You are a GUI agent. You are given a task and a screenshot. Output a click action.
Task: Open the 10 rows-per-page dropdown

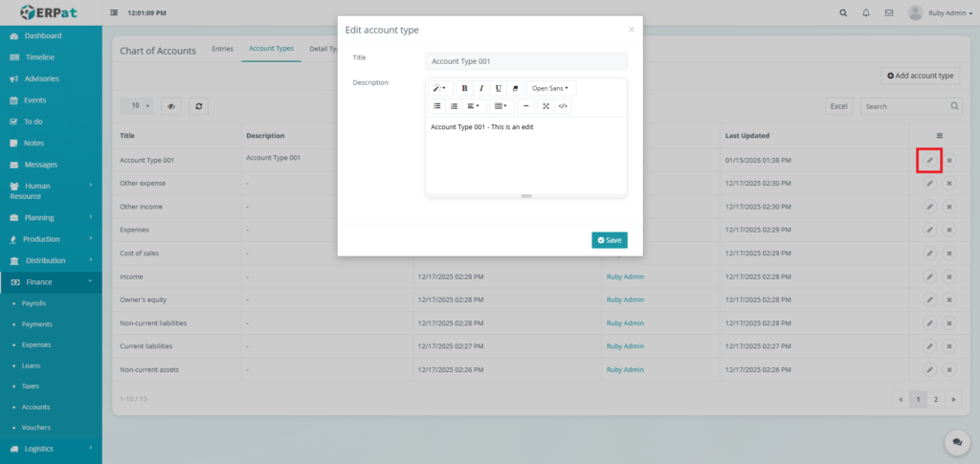coord(136,106)
